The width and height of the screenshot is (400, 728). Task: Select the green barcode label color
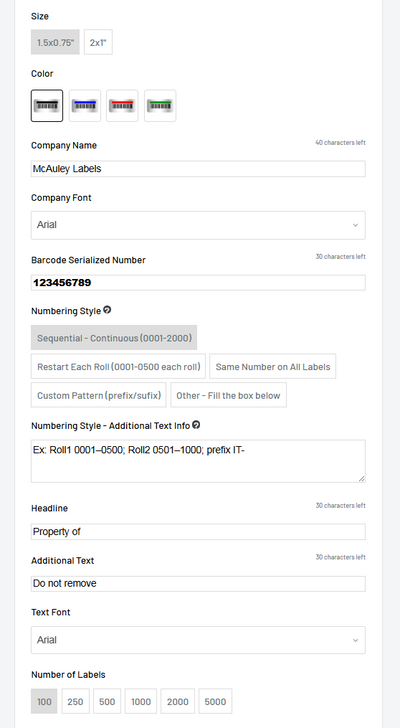click(x=160, y=106)
